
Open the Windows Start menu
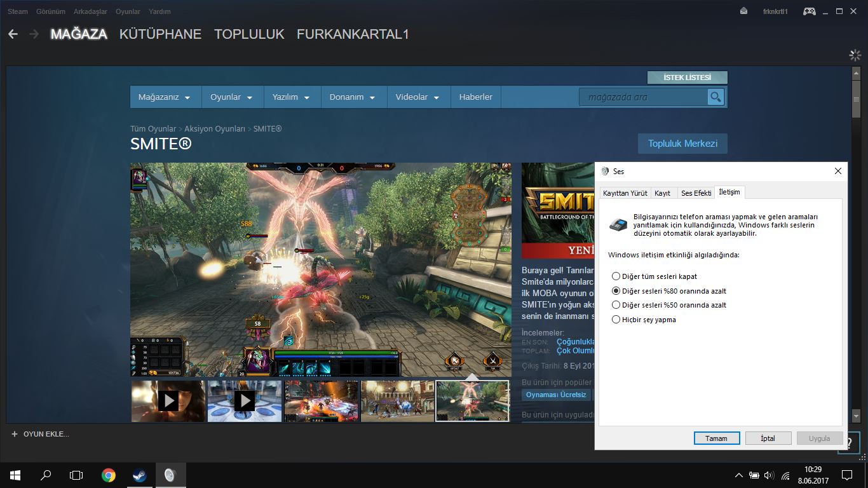[x=15, y=475]
